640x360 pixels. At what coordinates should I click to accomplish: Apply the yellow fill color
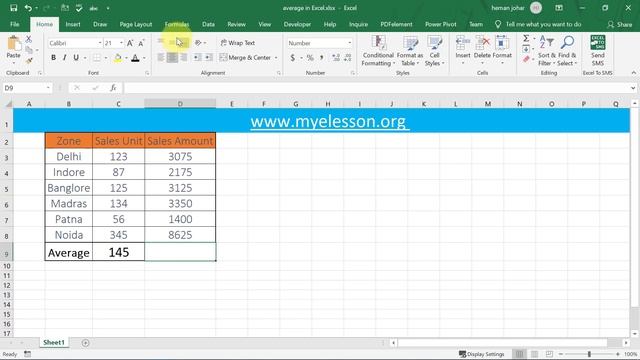coord(118,58)
